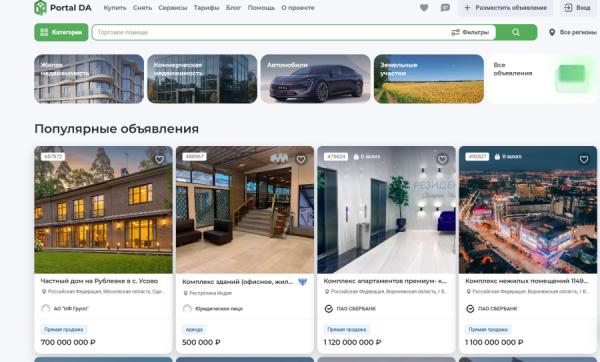This screenshot has height=362, width=600.
Task: Click the grid icon in Категории button
Action: click(44, 32)
